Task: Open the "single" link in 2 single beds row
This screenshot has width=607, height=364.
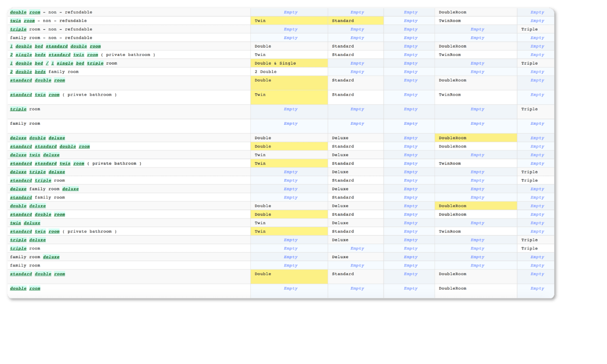Action: point(24,55)
